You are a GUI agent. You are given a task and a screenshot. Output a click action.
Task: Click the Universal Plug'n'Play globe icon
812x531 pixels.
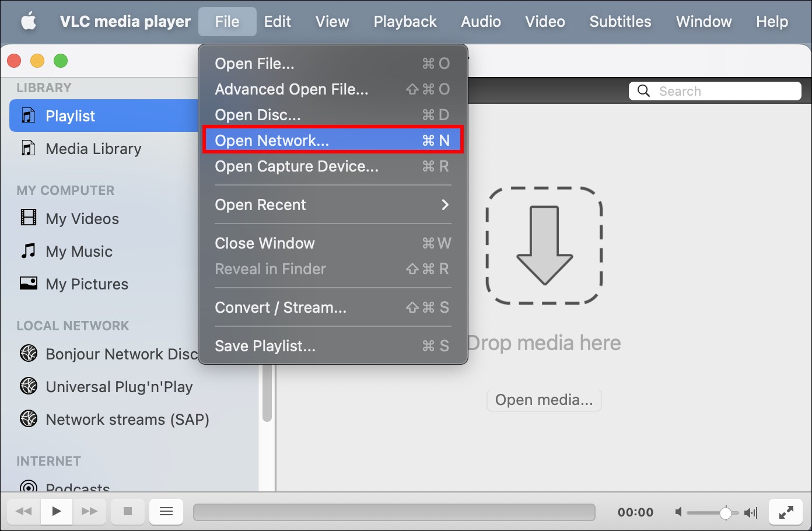(28, 386)
